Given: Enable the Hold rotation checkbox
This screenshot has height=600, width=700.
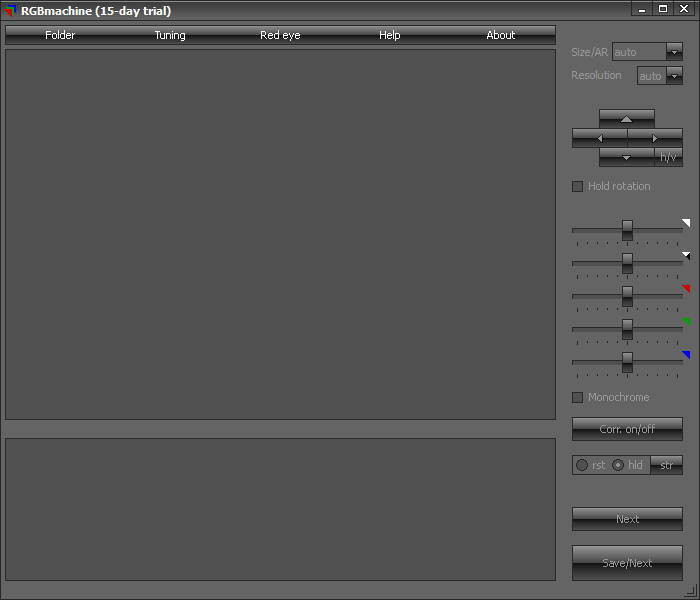Looking at the screenshot, I should [x=577, y=186].
